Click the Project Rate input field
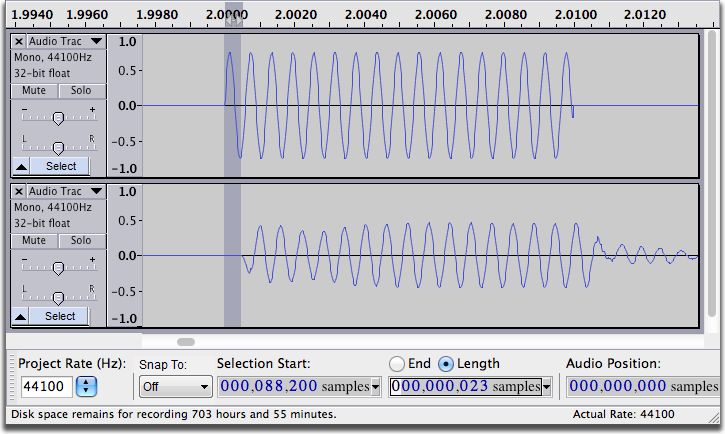The height and width of the screenshot is (434, 725). [x=47, y=386]
